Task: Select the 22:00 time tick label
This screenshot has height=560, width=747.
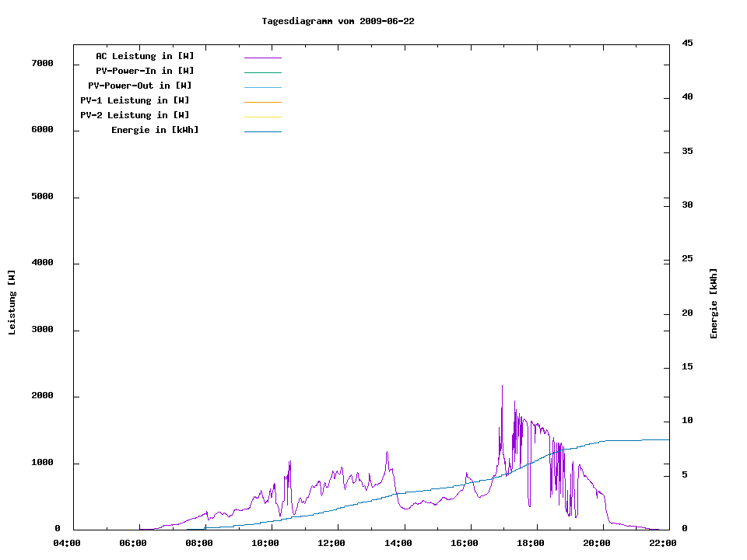Action: click(663, 543)
